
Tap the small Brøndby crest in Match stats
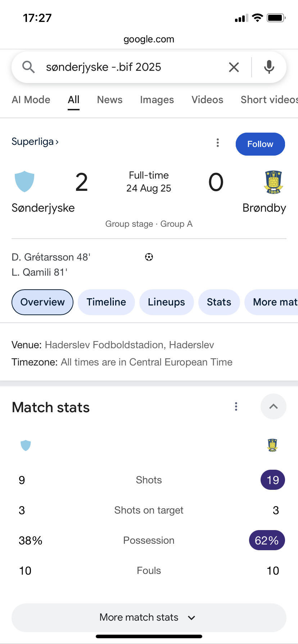pos(273,445)
